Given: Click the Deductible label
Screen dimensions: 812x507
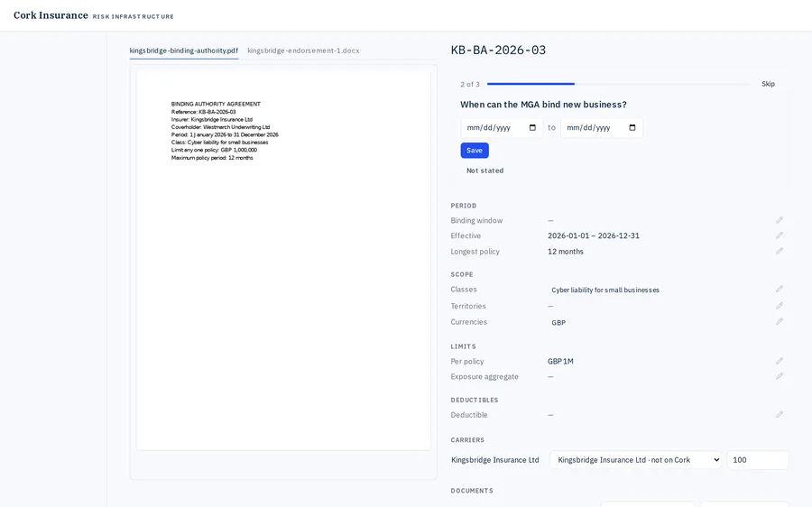Looking at the screenshot, I should (468, 415).
